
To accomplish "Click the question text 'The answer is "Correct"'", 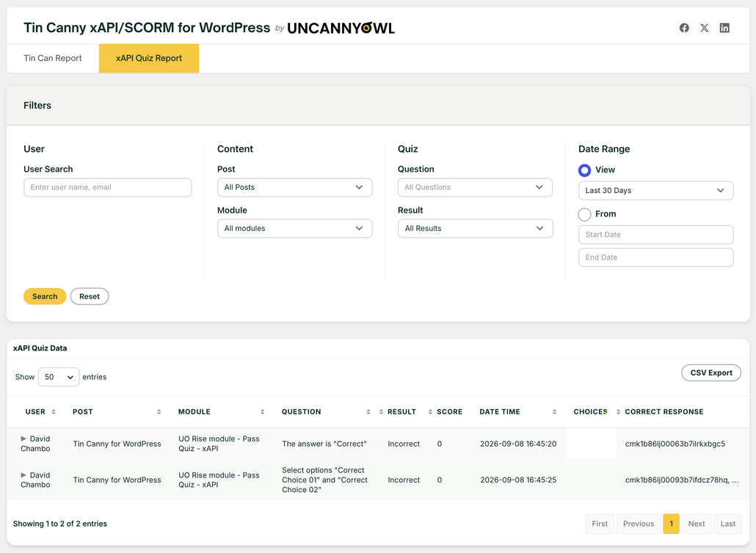I will click(x=324, y=444).
